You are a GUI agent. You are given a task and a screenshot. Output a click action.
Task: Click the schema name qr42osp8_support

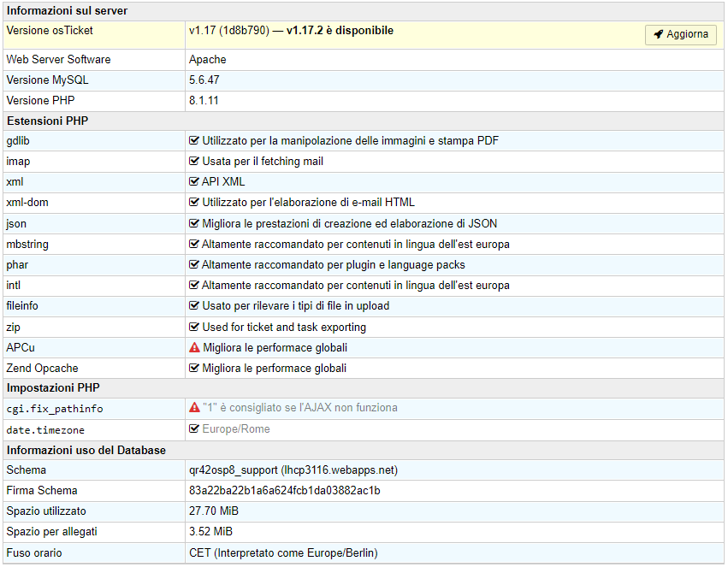point(234,470)
